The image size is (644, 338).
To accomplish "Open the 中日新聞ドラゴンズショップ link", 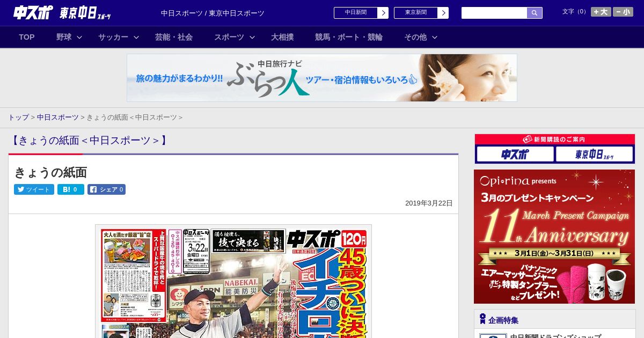I will 555,336.
